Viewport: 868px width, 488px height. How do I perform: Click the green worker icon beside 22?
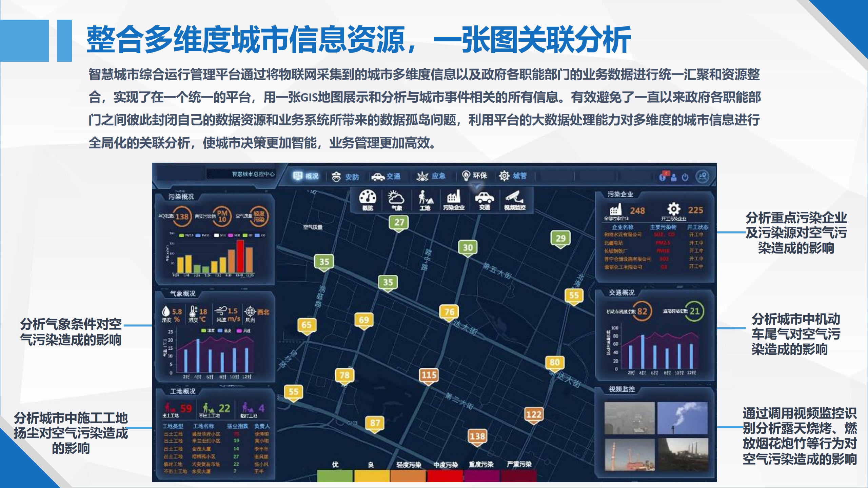tap(209, 408)
